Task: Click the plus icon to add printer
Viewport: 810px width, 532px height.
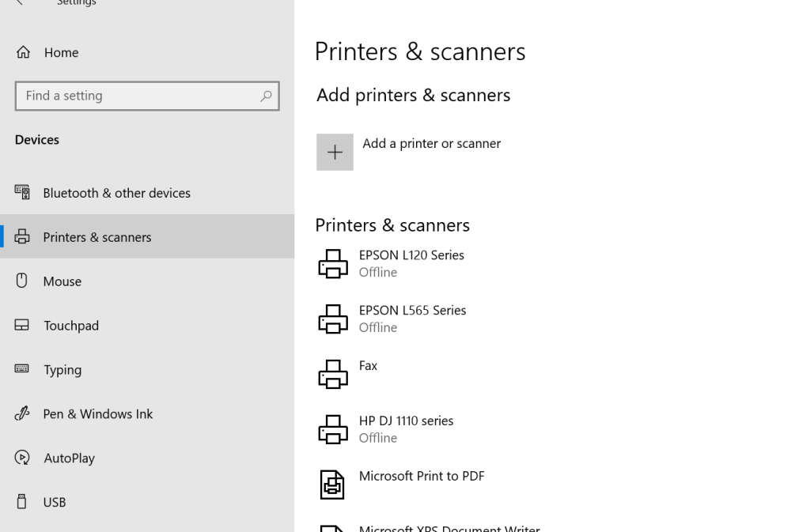Action: click(x=335, y=152)
